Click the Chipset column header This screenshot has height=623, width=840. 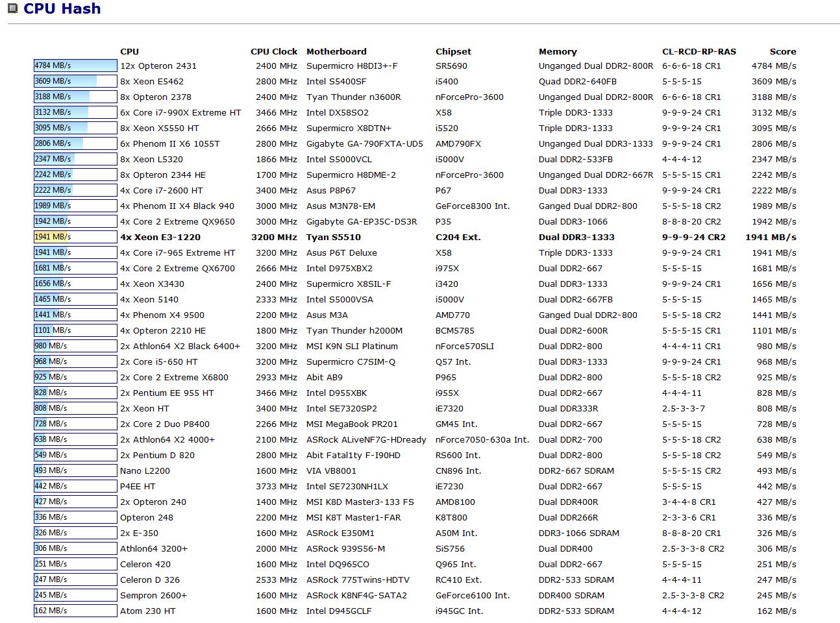coord(453,51)
